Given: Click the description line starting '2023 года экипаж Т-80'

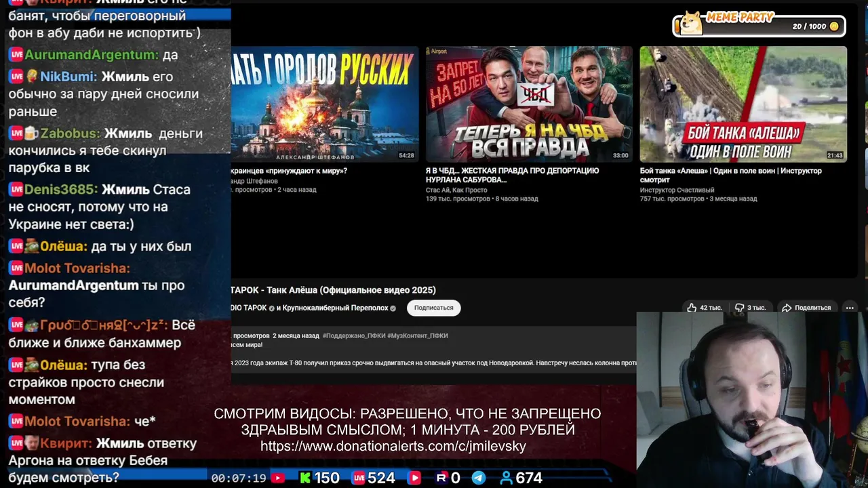Looking at the screenshot, I should pyautogui.click(x=434, y=363).
